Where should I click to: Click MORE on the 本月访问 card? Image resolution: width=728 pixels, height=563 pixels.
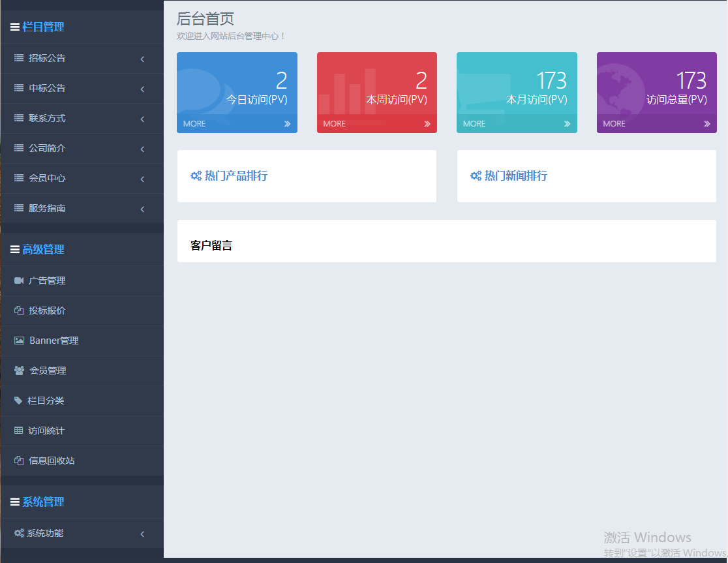click(474, 124)
